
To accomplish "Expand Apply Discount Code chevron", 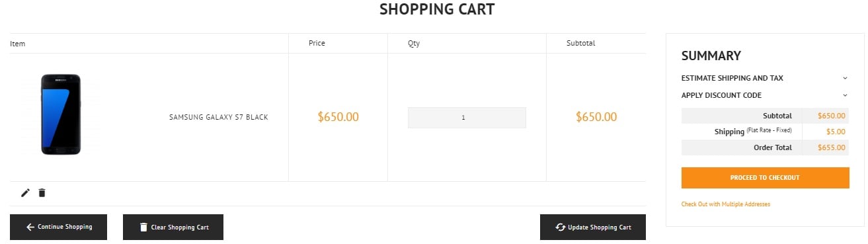I will pos(845,95).
